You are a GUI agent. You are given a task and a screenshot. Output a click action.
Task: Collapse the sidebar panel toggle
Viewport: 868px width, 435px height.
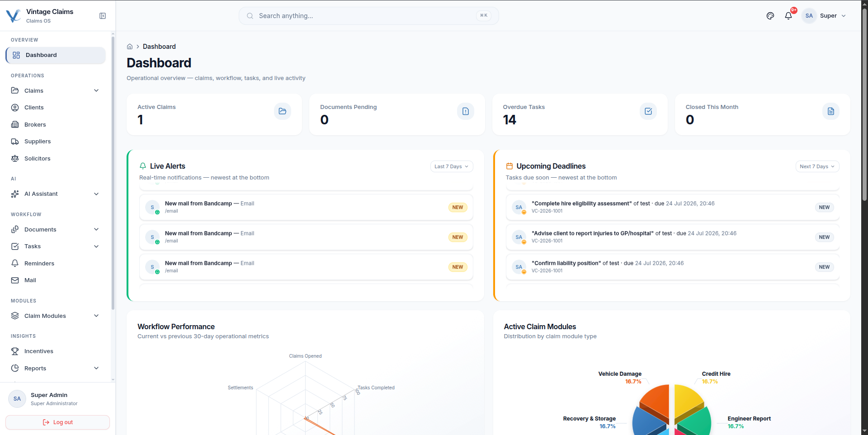coord(103,16)
